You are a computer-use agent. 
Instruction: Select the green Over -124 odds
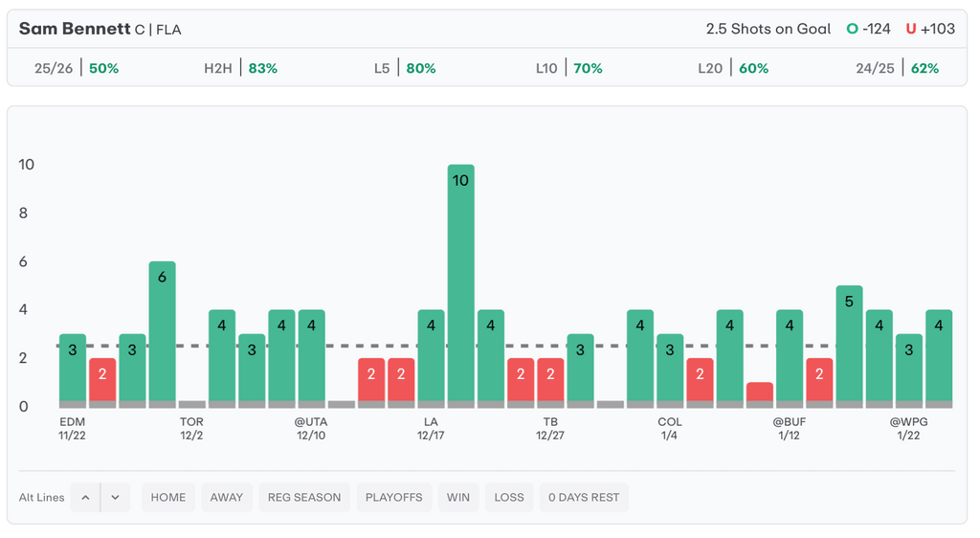869,29
